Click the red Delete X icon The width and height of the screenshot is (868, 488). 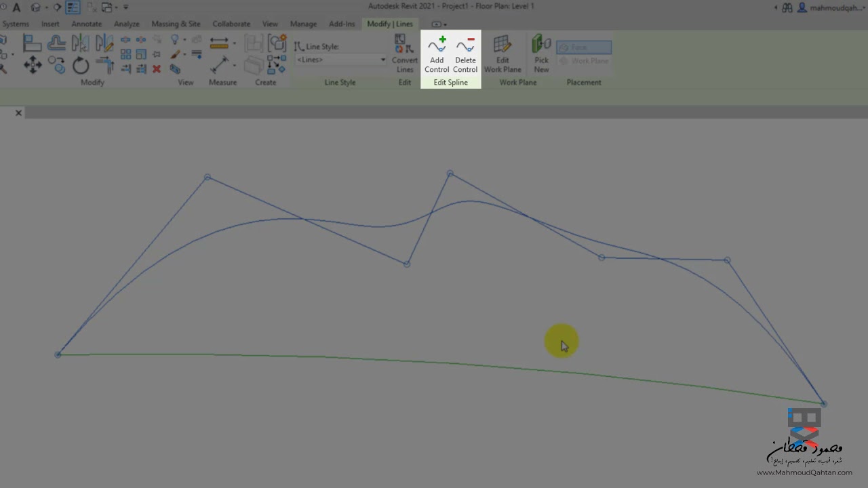pos(157,68)
